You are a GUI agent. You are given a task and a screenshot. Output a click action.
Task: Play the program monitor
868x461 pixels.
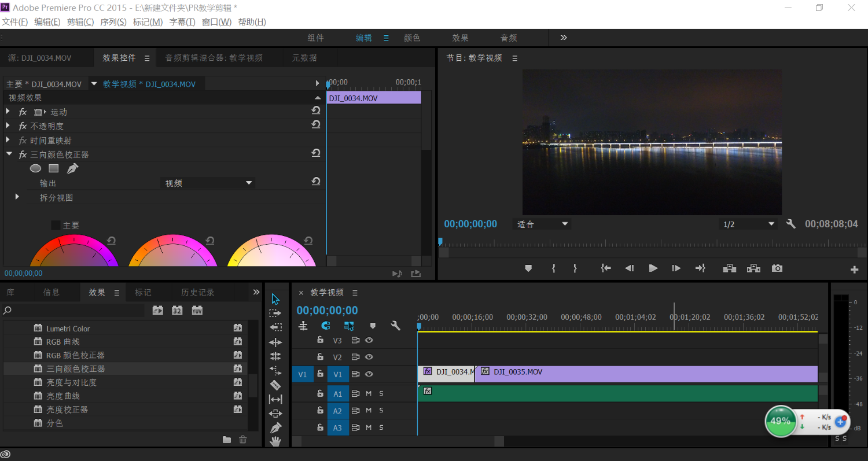(653, 268)
